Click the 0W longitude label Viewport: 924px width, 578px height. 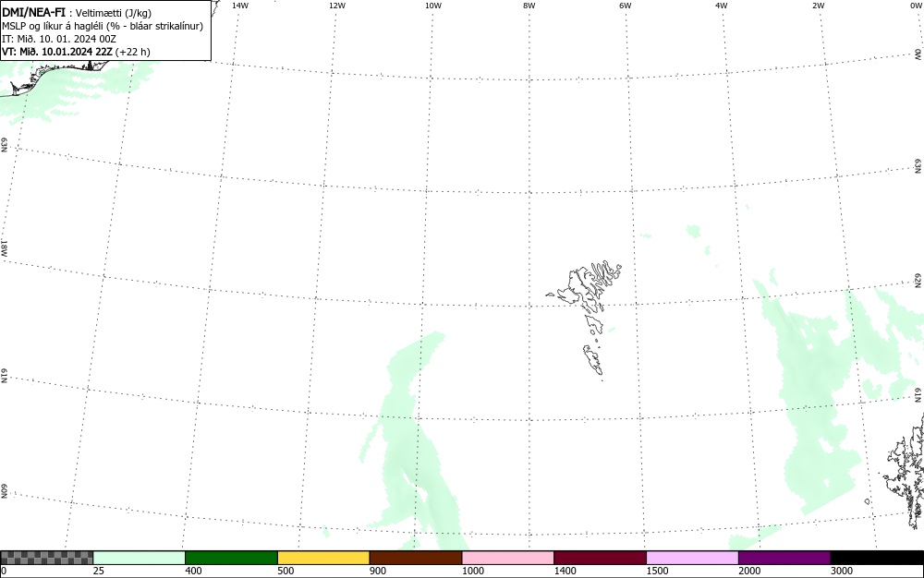[x=915, y=6]
